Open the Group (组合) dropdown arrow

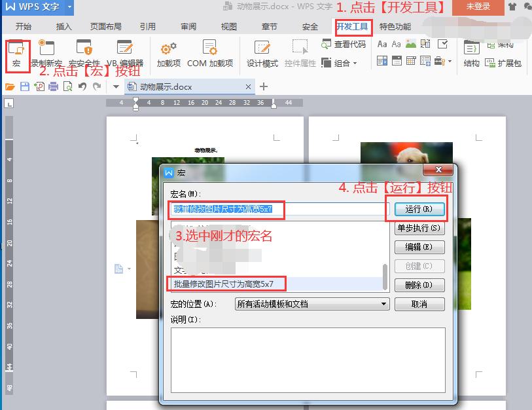(355, 64)
